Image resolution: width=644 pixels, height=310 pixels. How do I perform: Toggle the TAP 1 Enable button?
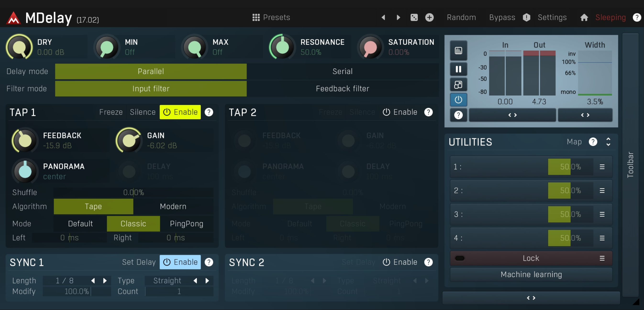(x=180, y=112)
